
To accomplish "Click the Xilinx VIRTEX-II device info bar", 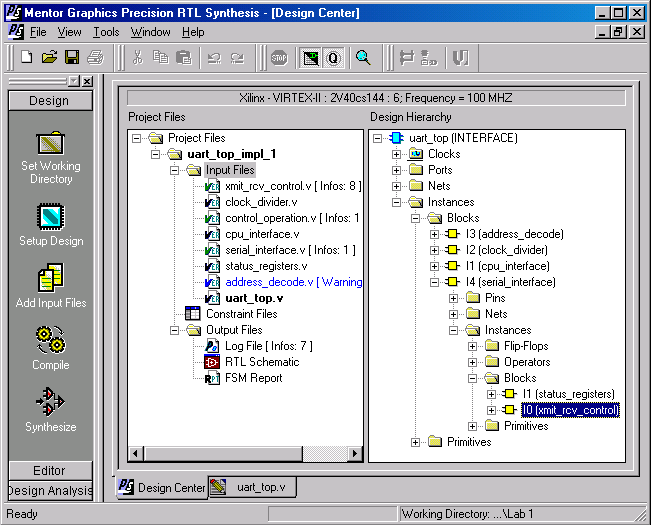I will 376,98.
